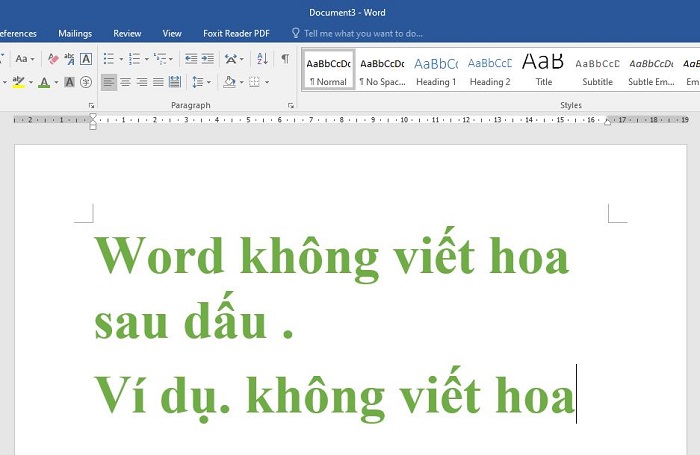Open the Change Case Aa dropdown
700x455 pixels.
pyautogui.click(x=25, y=59)
